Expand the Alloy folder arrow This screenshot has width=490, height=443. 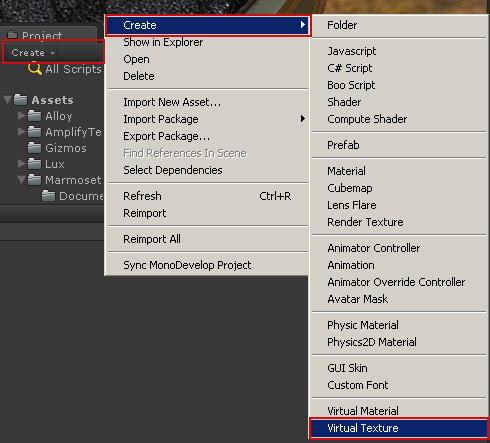[22, 116]
